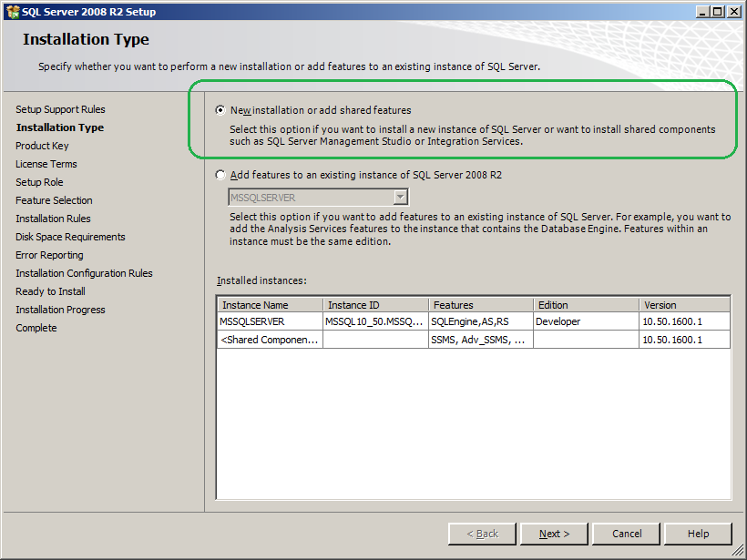Click the Next button
The width and height of the screenshot is (747, 560).
pyautogui.click(x=554, y=534)
